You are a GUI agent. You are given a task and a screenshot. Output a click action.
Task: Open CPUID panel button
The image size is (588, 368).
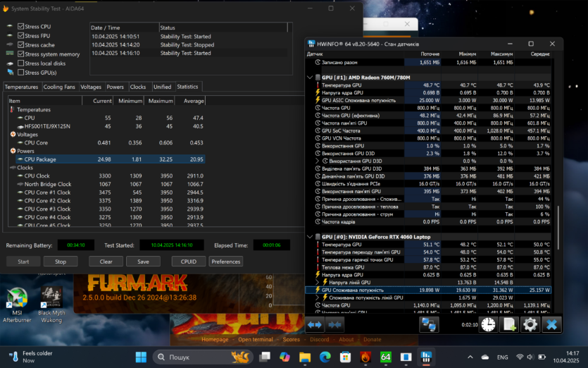pos(189,262)
